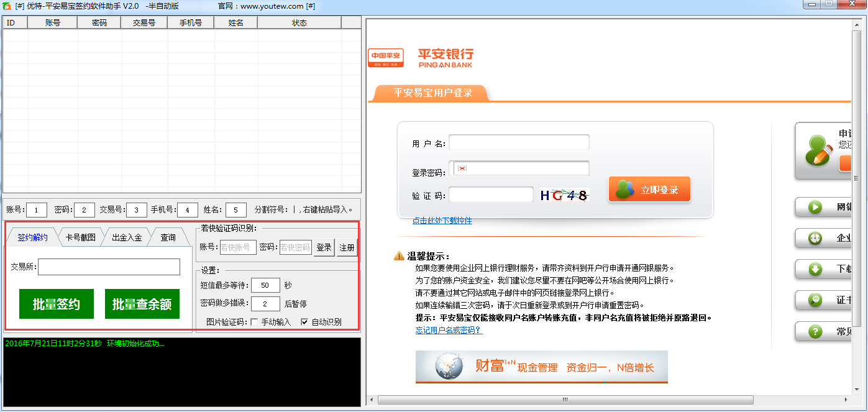Click the 密码 column header in the table
Image resolution: width=868 pixels, height=412 pixels.
point(99,22)
